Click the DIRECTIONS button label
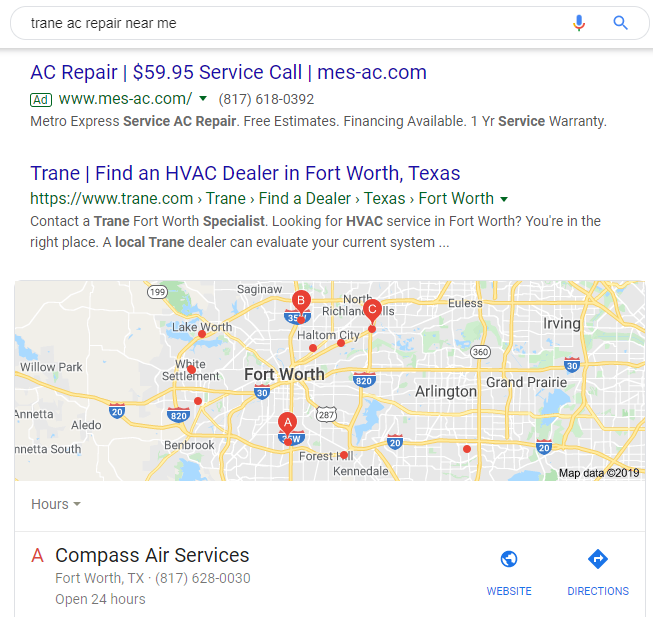This screenshot has width=653, height=617. coord(598,591)
